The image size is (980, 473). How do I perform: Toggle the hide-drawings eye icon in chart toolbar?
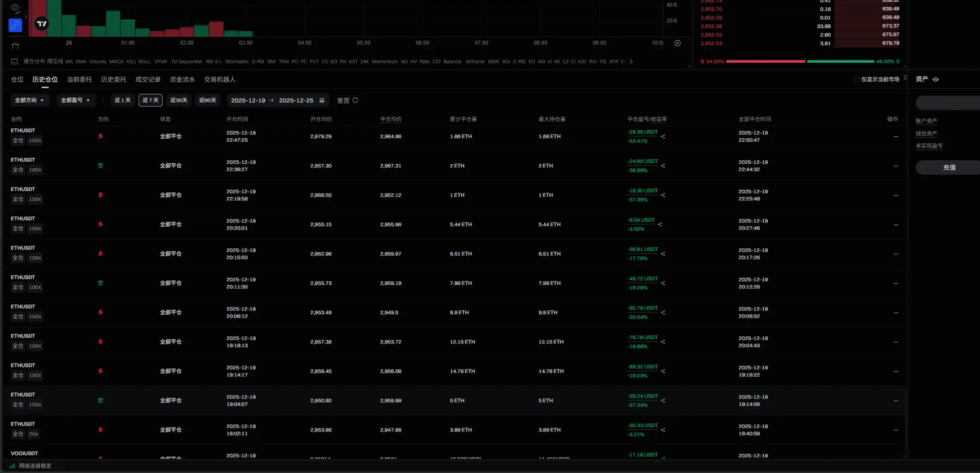click(x=15, y=8)
